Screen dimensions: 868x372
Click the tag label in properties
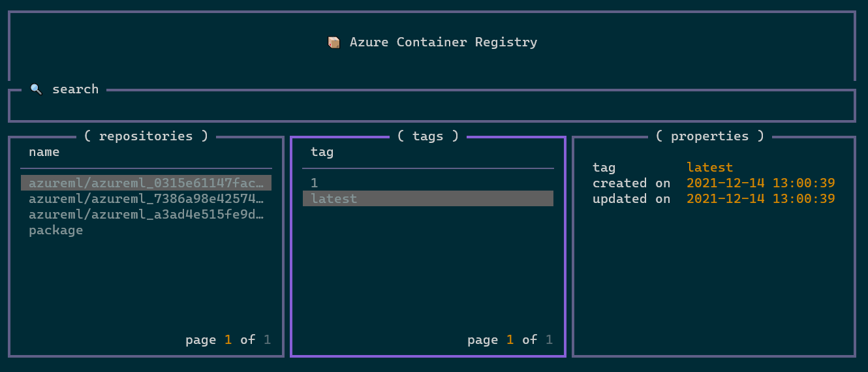pos(604,168)
